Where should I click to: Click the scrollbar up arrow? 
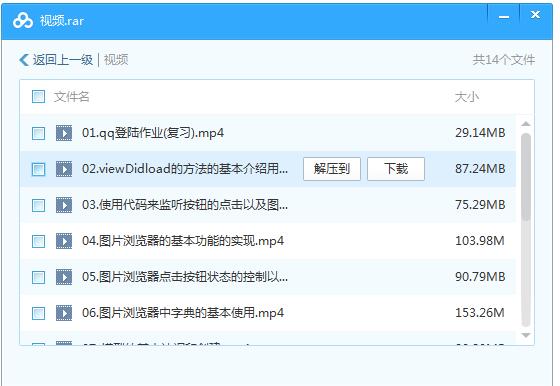pyautogui.click(x=525, y=124)
